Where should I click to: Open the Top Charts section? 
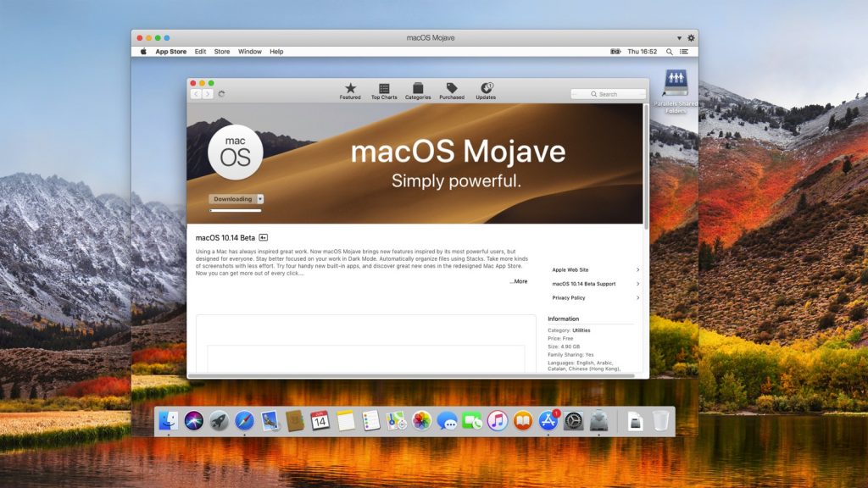(x=384, y=91)
